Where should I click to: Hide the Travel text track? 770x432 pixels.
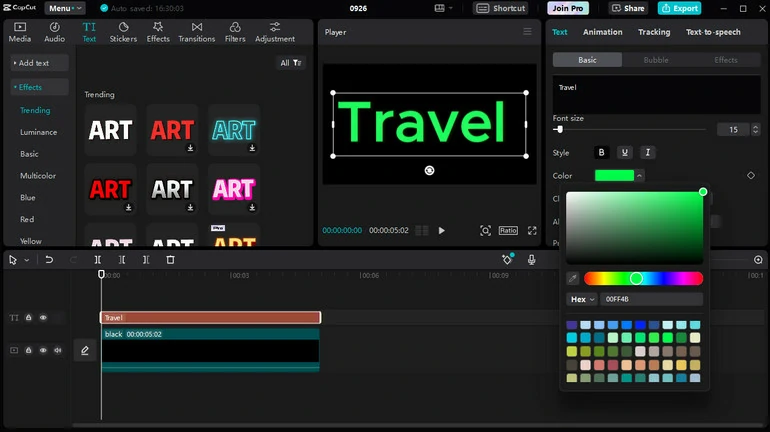[x=43, y=318]
